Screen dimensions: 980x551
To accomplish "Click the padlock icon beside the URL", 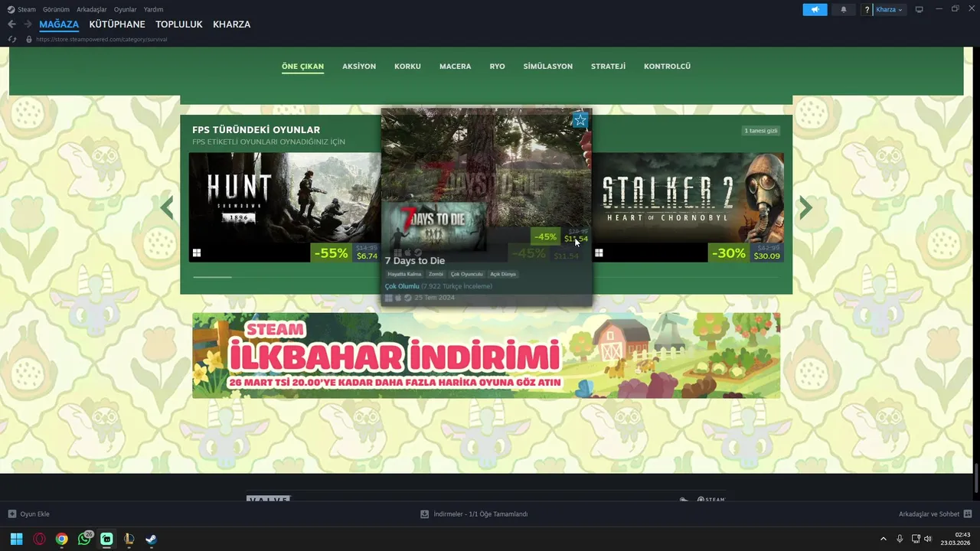I will pos(29,39).
